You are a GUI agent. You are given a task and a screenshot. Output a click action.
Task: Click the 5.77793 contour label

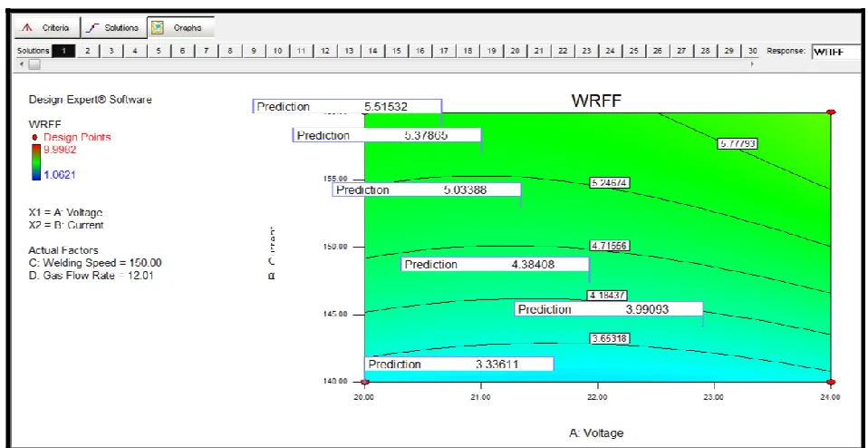(x=738, y=144)
